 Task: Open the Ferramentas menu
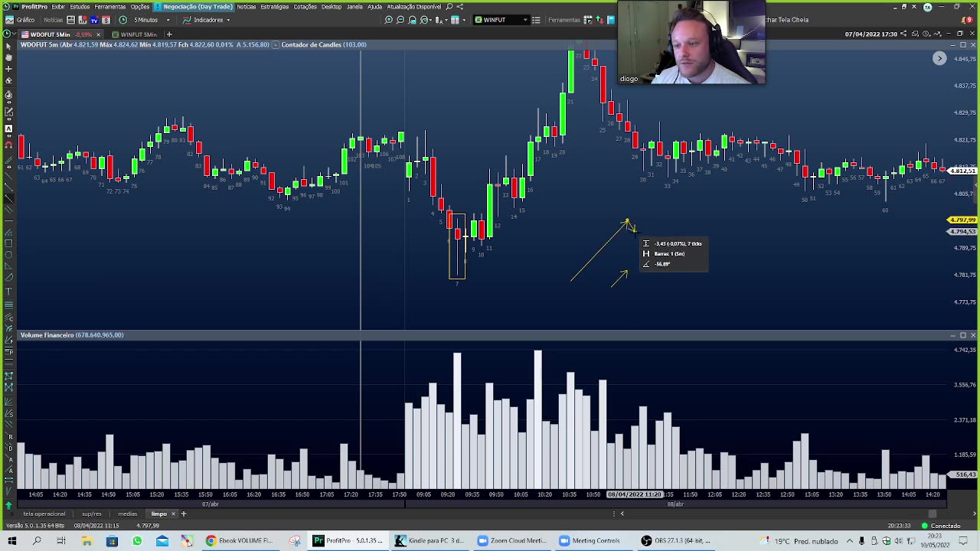tap(110, 7)
